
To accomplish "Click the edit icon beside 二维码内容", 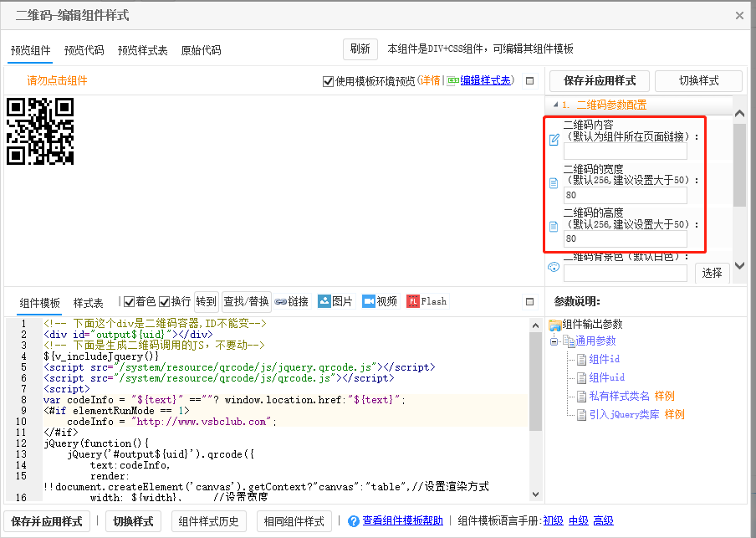I will click(x=554, y=140).
